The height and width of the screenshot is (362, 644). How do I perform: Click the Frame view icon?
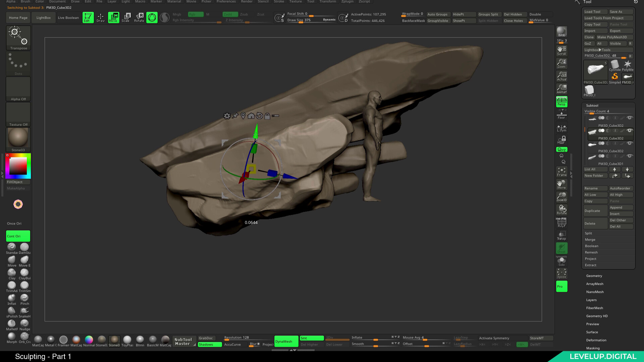561,172
